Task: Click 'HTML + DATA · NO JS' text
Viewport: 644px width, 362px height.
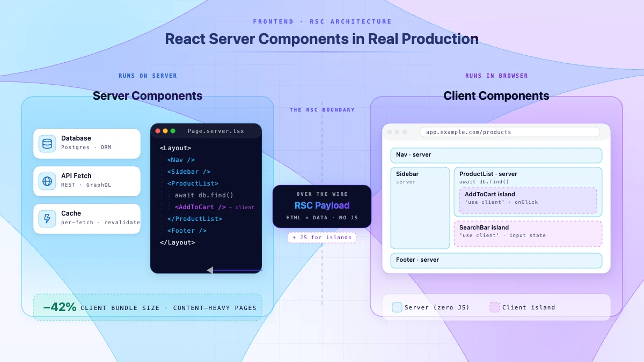Action: [x=322, y=218]
